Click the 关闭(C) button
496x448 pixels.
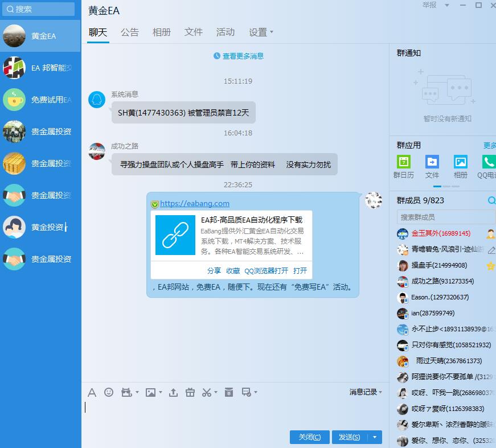[310, 437]
